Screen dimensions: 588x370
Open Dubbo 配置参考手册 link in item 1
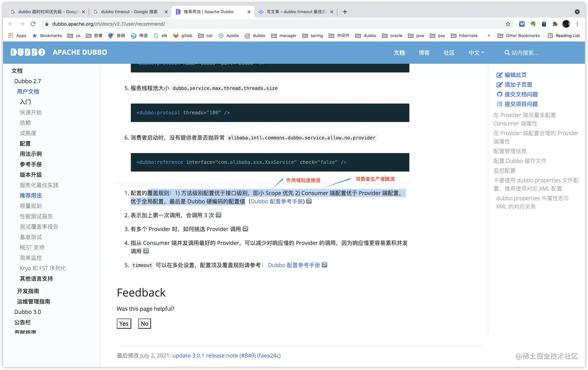(277, 201)
